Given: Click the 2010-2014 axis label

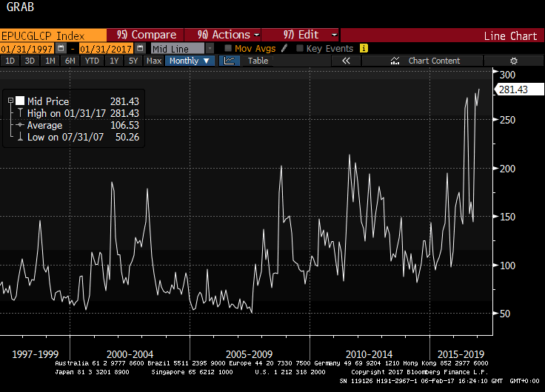Looking at the screenshot, I should coord(369,354).
